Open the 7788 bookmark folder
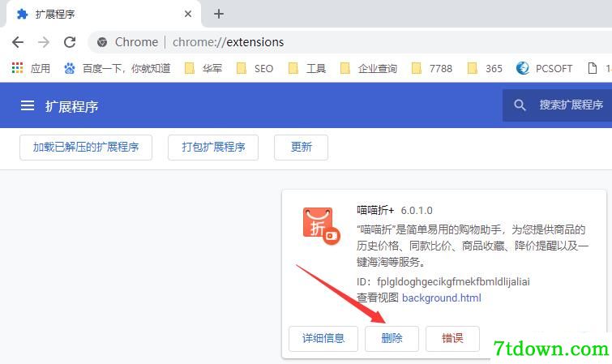Viewport: 612px width, 364px height. point(432,68)
